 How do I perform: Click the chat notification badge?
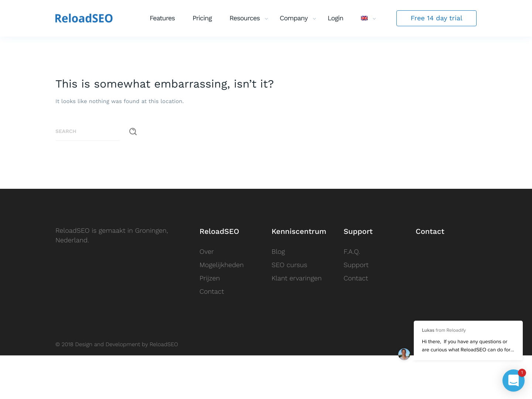[522, 373]
